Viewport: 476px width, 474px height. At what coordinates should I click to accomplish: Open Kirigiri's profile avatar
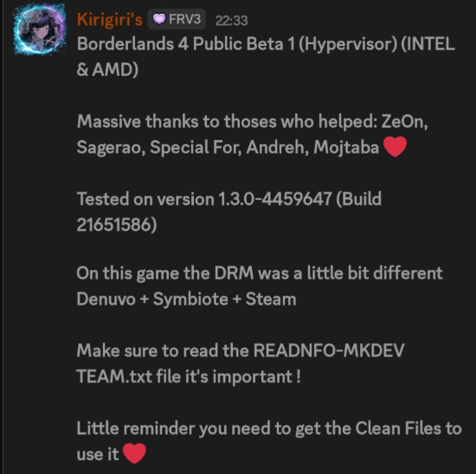click(40, 29)
